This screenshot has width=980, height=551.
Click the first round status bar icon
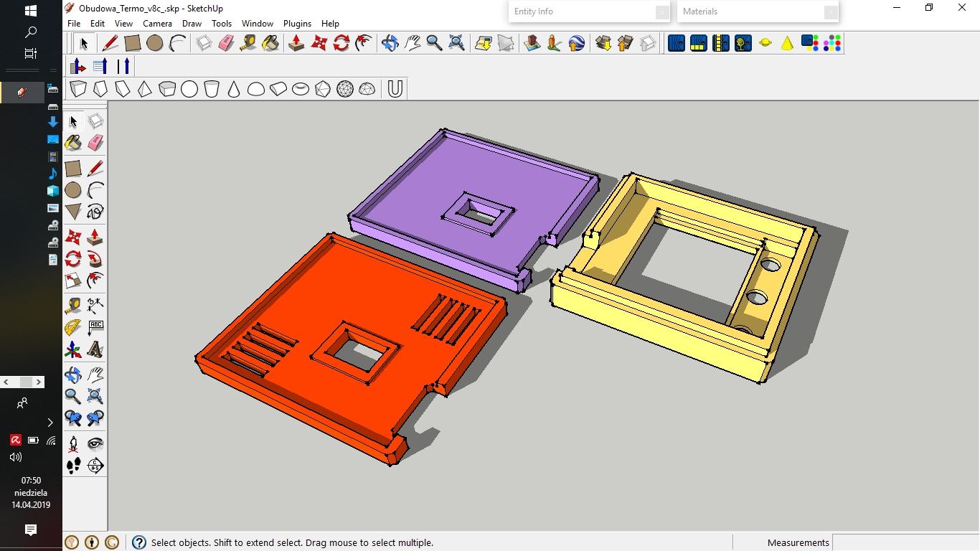pos(72,542)
